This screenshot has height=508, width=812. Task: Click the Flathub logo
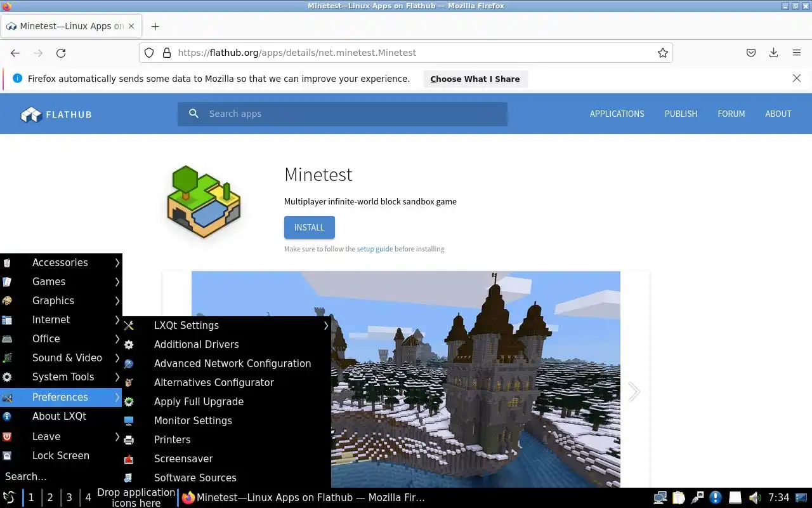click(x=56, y=114)
